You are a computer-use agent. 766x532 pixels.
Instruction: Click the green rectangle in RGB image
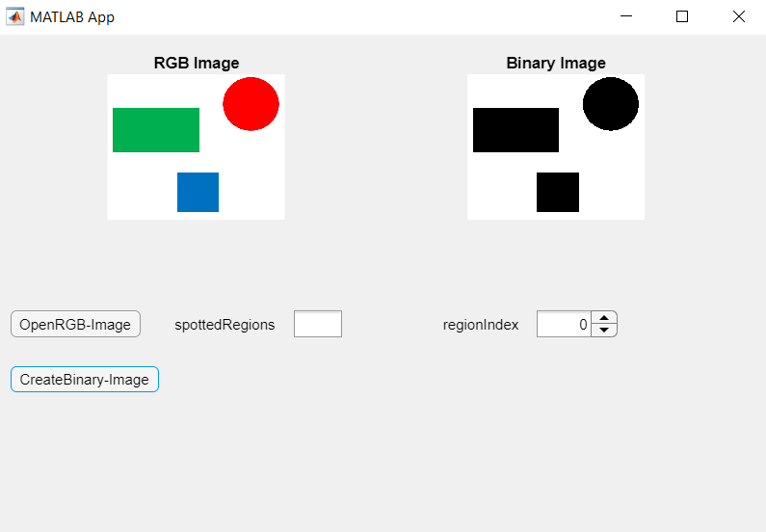click(x=156, y=130)
